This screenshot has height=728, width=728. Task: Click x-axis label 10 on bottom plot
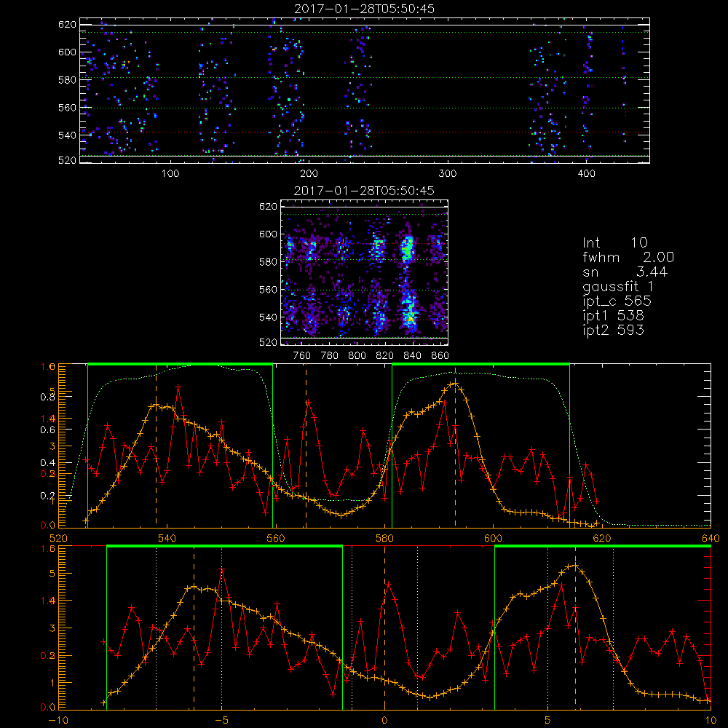pos(711,721)
